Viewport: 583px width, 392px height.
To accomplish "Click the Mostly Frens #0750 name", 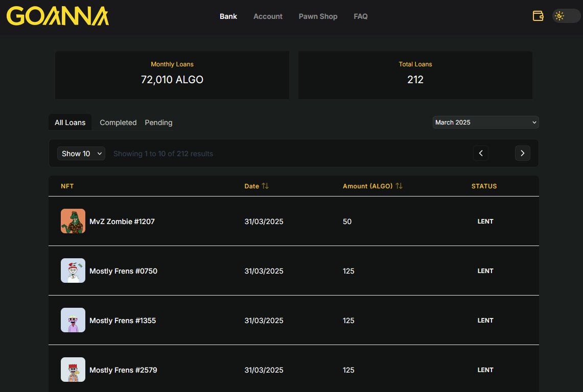I will pos(124,271).
